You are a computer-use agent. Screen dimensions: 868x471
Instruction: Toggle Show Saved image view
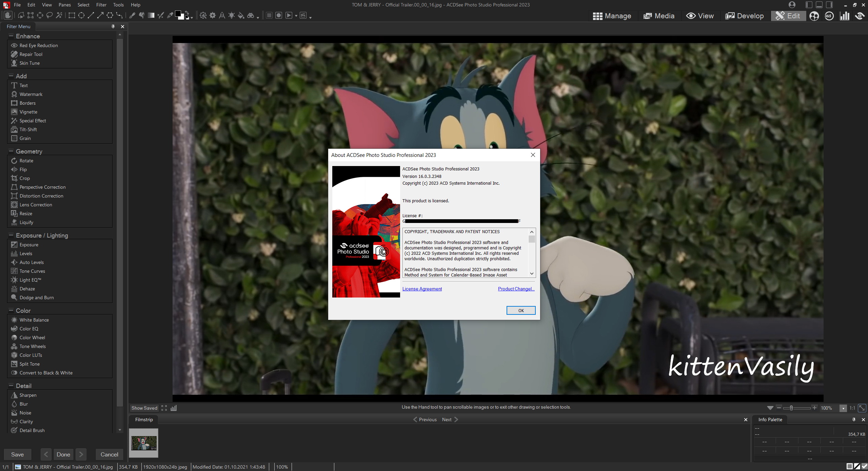click(x=144, y=408)
